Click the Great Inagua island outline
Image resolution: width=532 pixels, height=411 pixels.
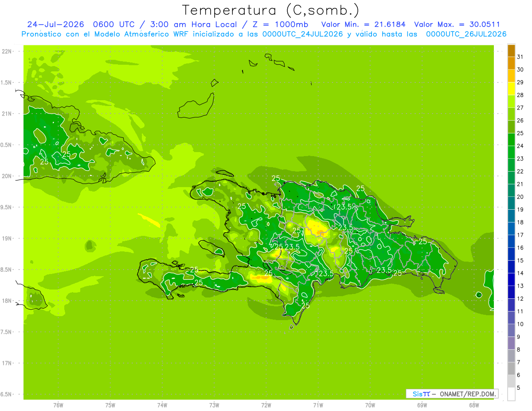point(196,106)
